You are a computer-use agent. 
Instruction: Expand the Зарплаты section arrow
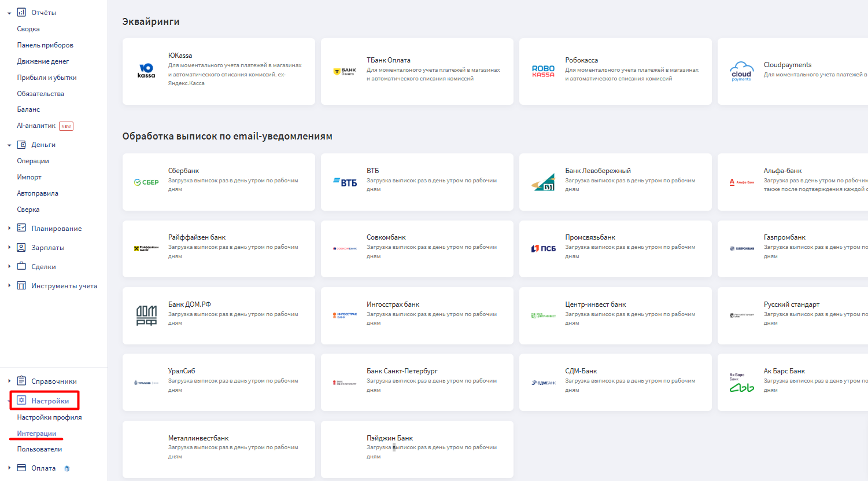click(x=9, y=247)
